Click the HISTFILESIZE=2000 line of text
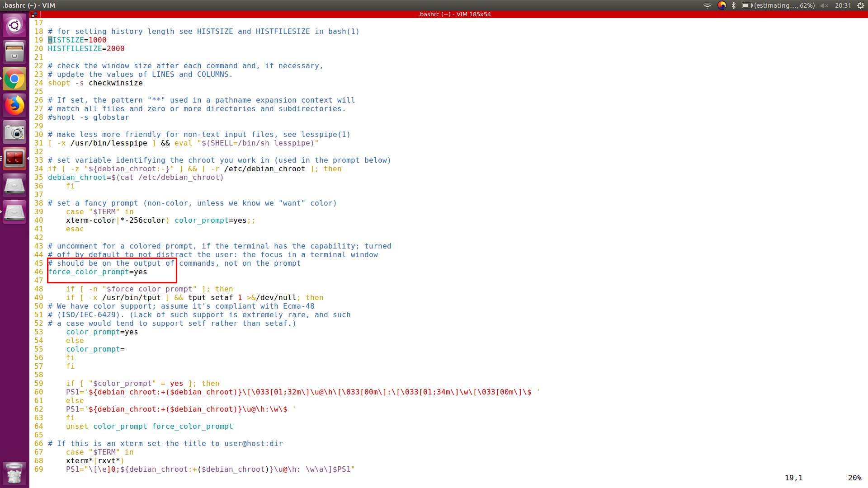868x488 pixels. [86, 49]
